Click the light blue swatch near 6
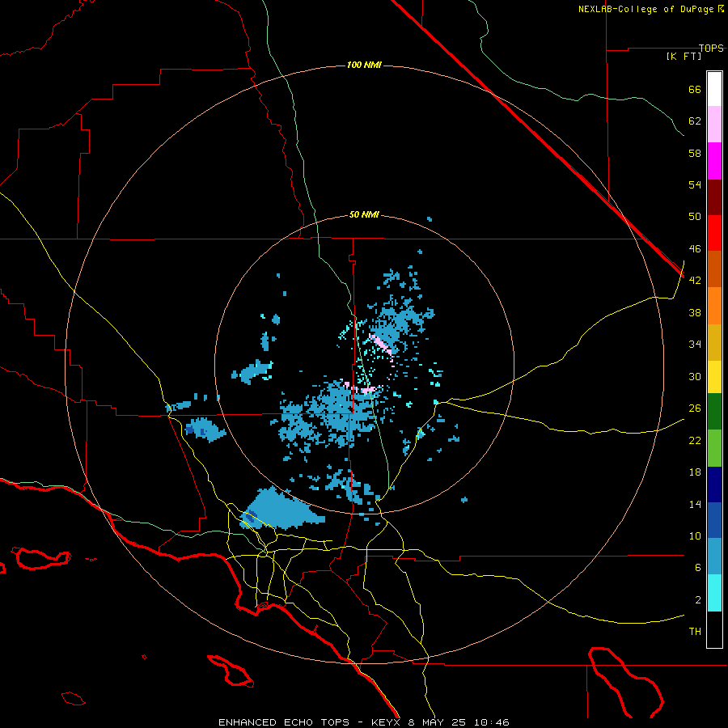Image resolution: width=728 pixels, height=728 pixels. coord(714,557)
